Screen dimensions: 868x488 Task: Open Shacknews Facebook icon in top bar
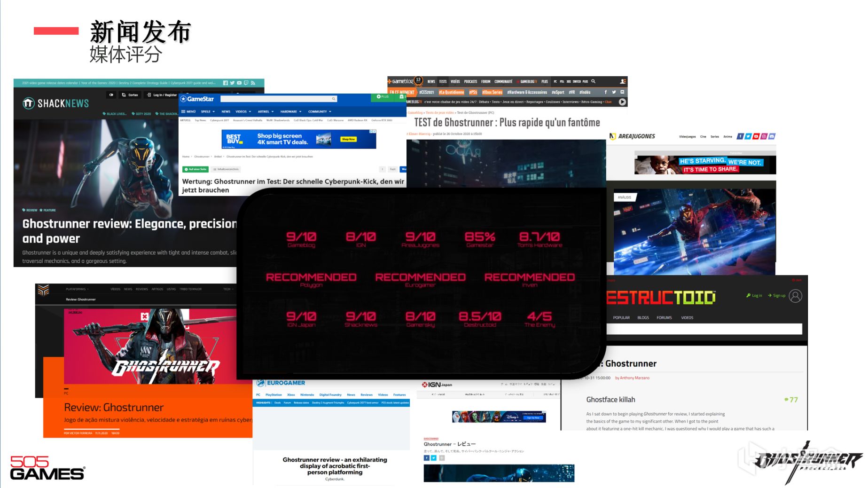(226, 83)
